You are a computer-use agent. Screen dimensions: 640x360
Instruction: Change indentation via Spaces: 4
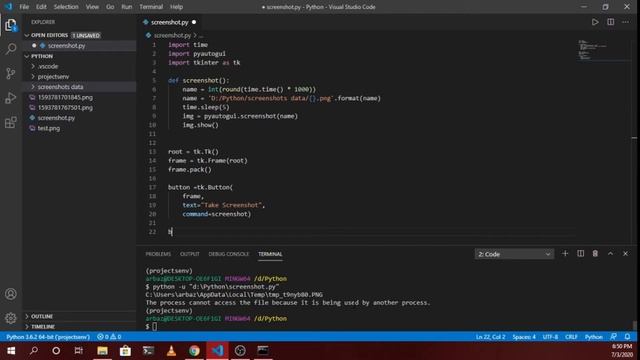524,337
